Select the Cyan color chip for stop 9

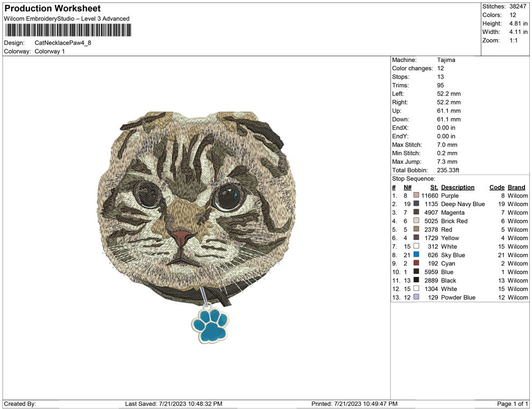tap(416, 264)
